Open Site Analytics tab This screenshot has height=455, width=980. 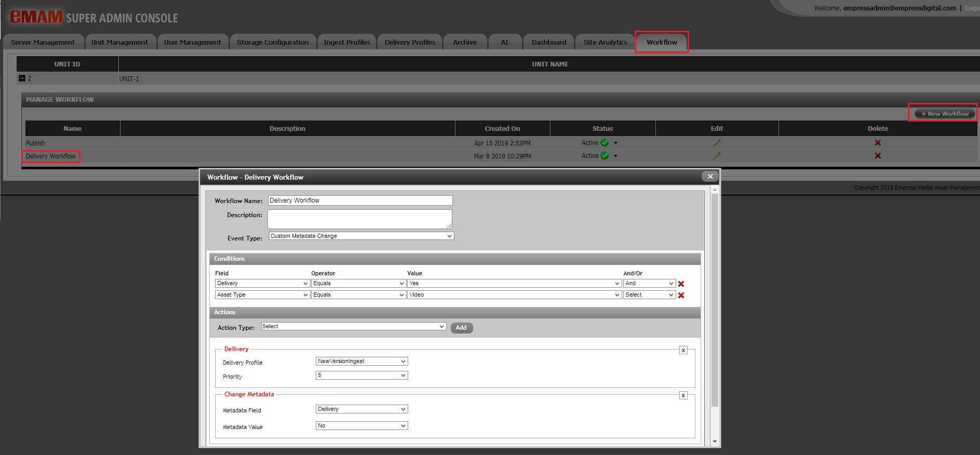pyautogui.click(x=605, y=42)
